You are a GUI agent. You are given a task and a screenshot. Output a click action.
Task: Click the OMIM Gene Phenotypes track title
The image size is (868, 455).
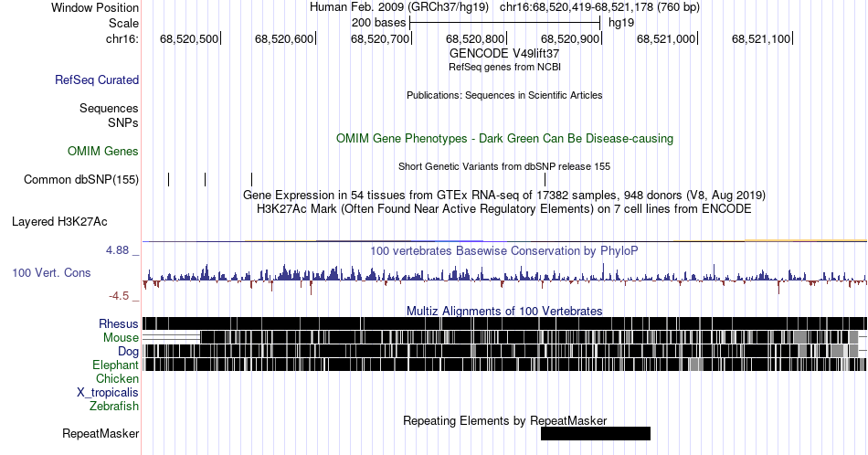pyautogui.click(x=504, y=138)
